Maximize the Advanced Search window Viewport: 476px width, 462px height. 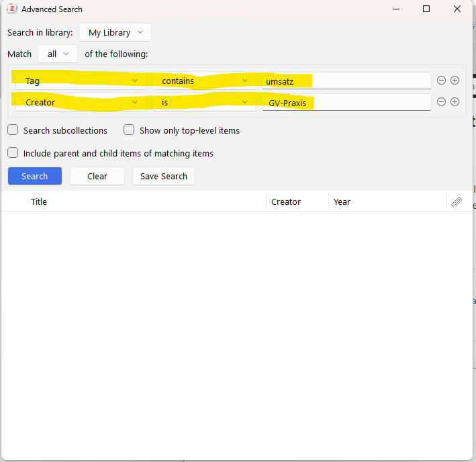[x=426, y=9]
